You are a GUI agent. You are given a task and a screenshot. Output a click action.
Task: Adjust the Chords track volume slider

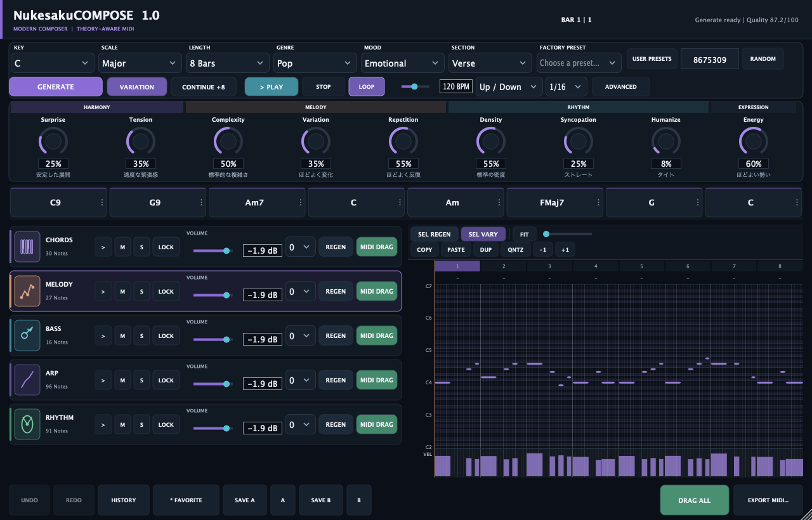(x=213, y=250)
